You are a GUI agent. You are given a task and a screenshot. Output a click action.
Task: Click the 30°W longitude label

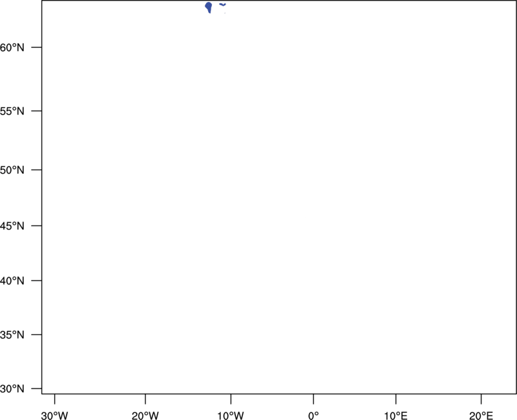coord(55,415)
